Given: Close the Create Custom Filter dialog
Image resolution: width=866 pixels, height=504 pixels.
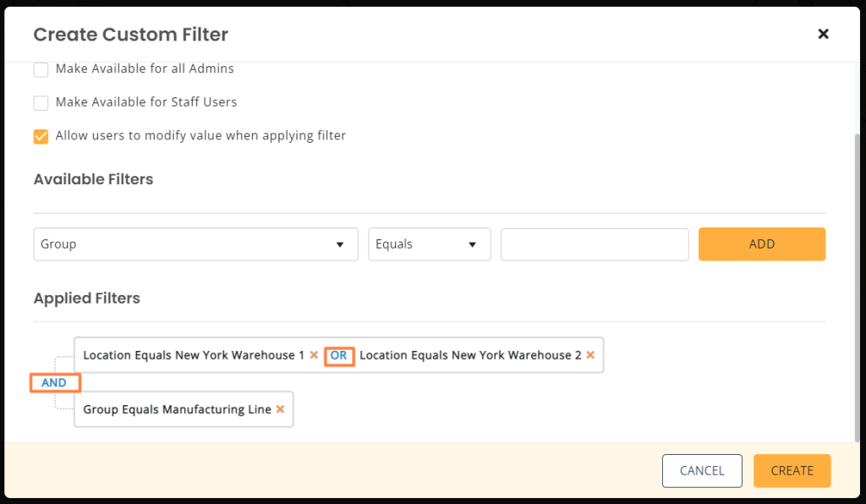Looking at the screenshot, I should pos(823,34).
